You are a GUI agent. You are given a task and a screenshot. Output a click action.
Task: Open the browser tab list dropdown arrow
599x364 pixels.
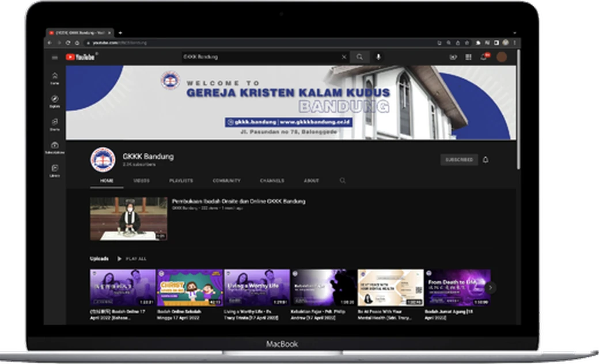pyautogui.click(x=514, y=33)
